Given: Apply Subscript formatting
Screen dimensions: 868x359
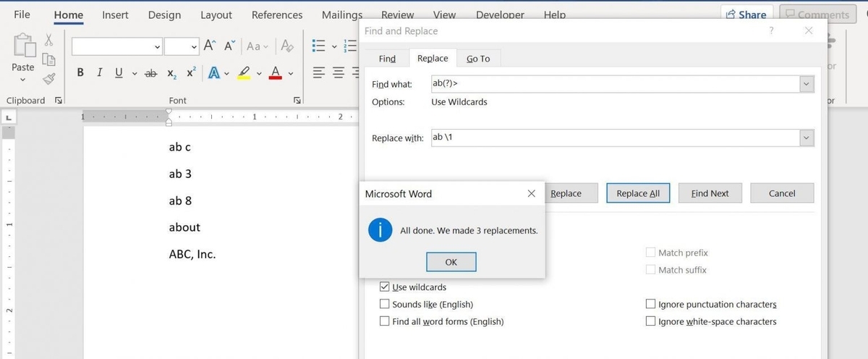Looking at the screenshot, I should [x=171, y=73].
